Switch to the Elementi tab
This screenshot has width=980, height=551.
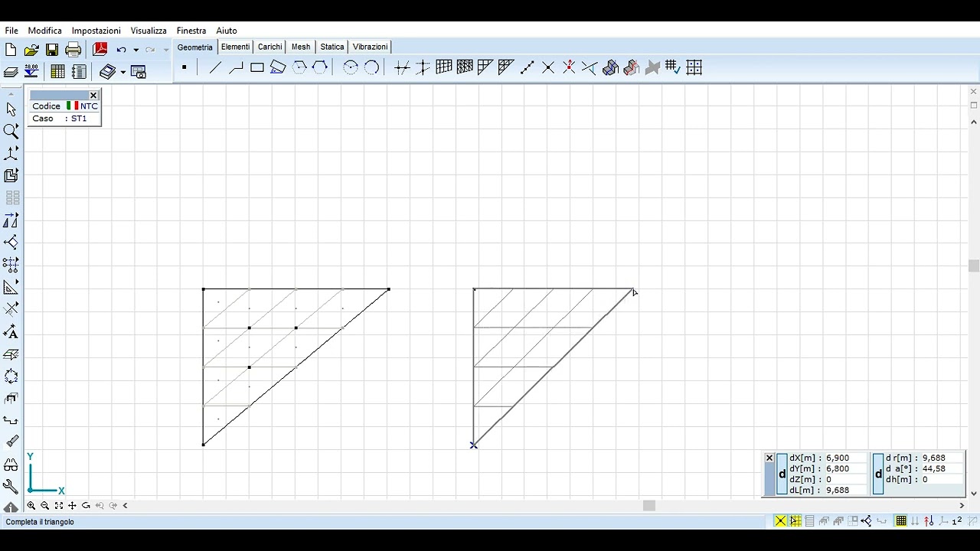(236, 47)
